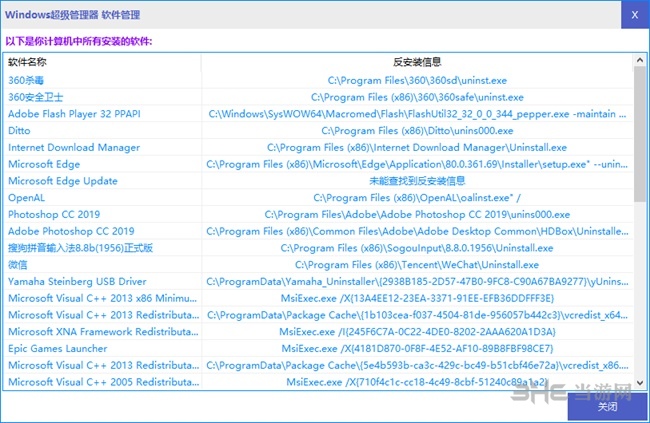Click the MsiExec.exe /I{245F6C7A cell
Image resolution: width=650 pixels, height=423 pixels.
tap(417, 332)
